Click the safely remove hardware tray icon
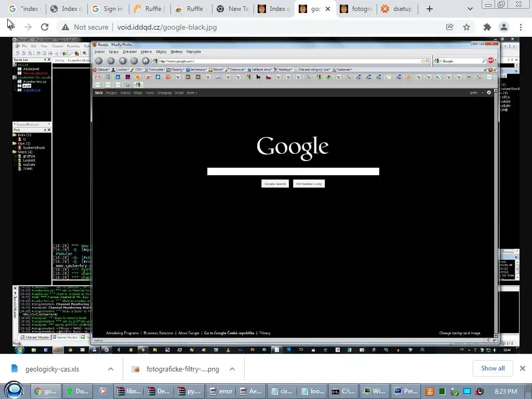The width and height of the screenshot is (532, 399). [x=454, y=392]
